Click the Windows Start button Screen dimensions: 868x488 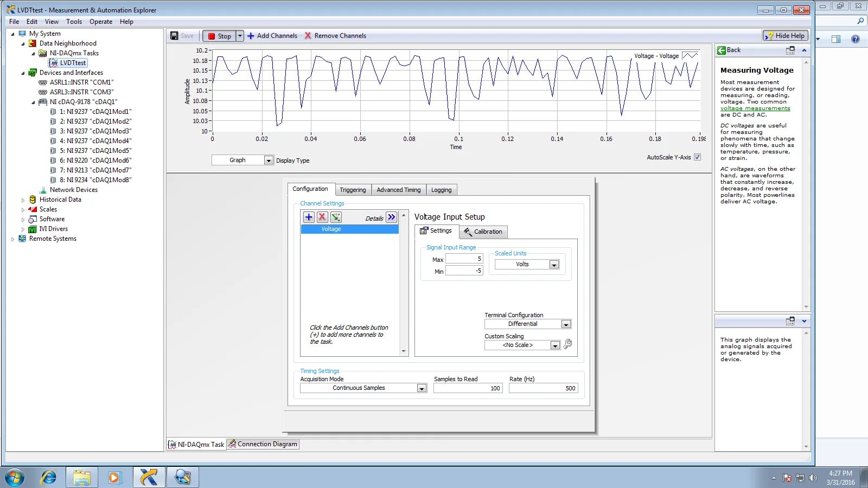(x=15, y=477)
